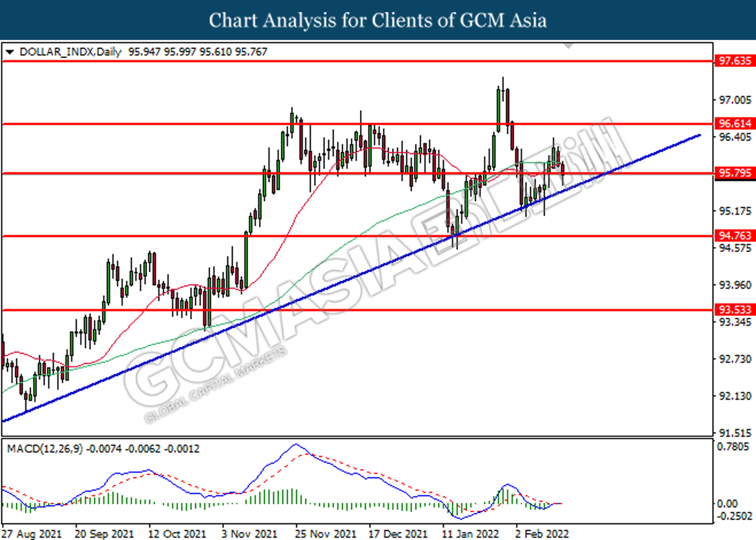This screenshot has width=756, height=540.
Task: Click the dropdown triangle beside DOLLAR_INDX
Action: [x=10, y=52]
